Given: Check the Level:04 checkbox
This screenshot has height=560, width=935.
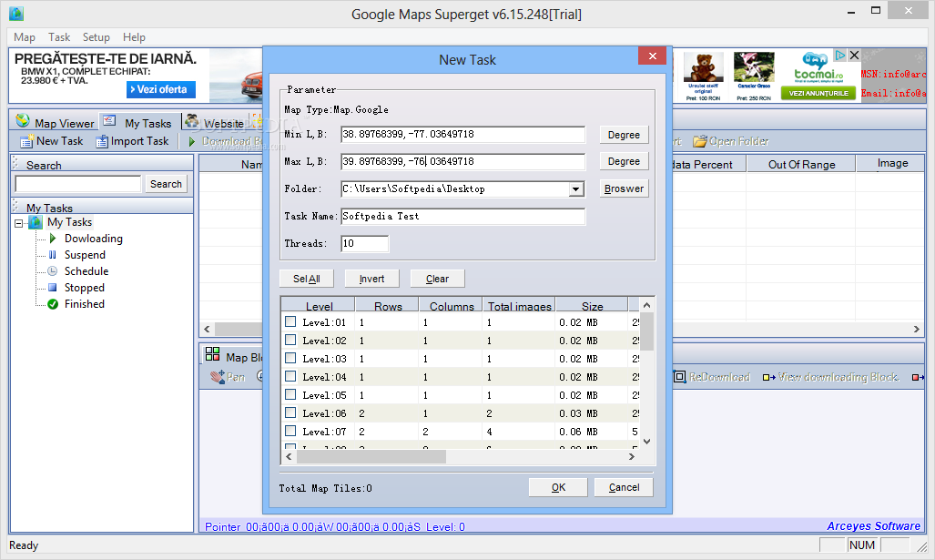Looking at the screenshot, I should click(290, 376).
